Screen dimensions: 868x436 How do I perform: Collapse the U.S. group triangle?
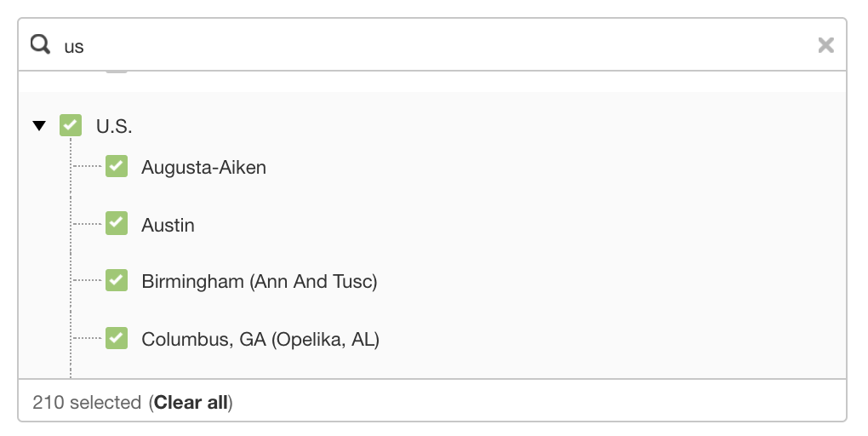pos(39,126)
